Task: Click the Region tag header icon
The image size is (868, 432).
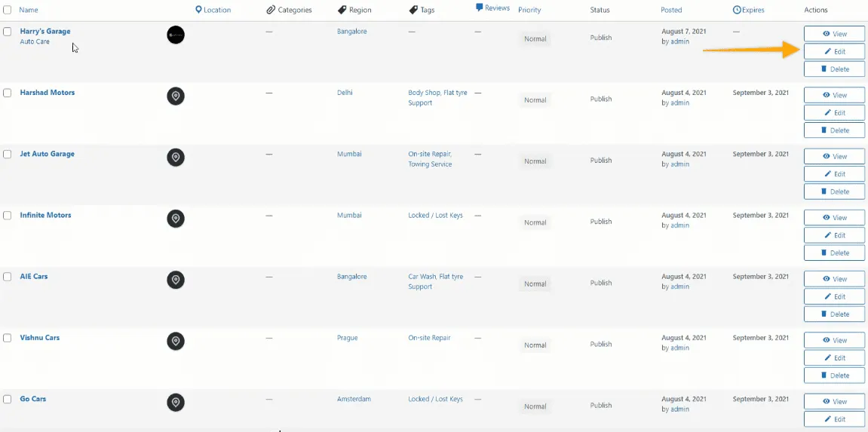Action: pyautogui.click(x=342, y=10)
